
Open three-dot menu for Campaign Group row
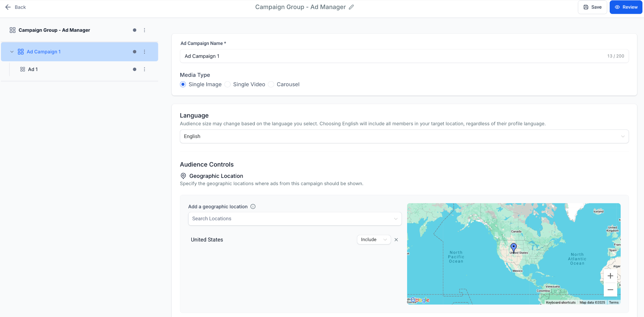[144, 30]
